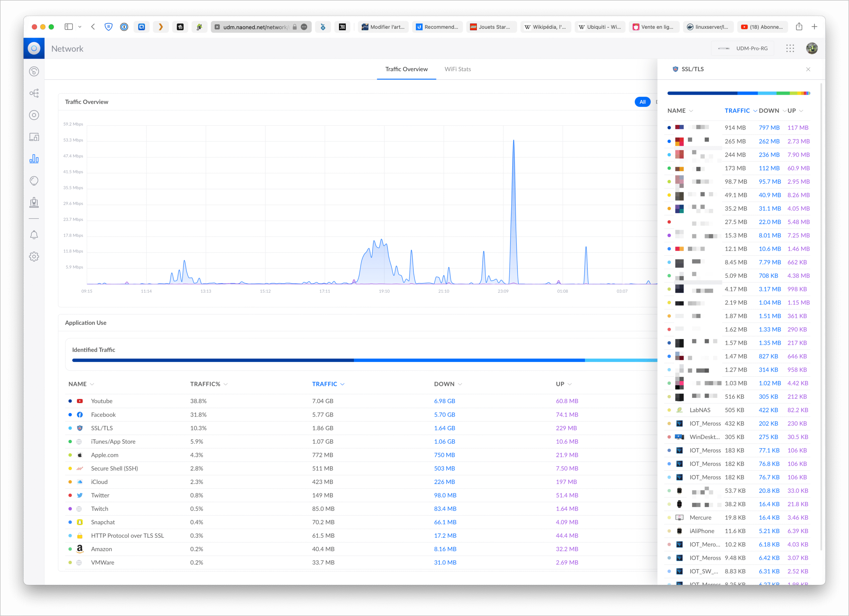Click the Safari share icon
Screen dimensions: 849x616
(x=799, y=27)
